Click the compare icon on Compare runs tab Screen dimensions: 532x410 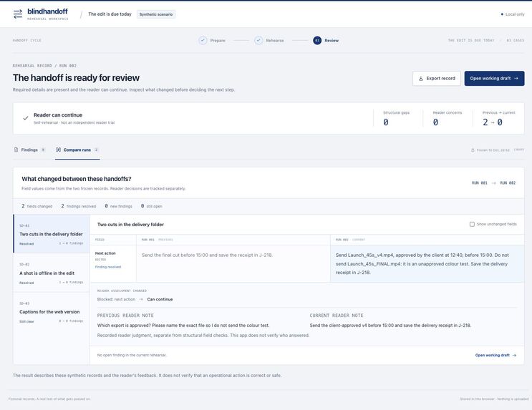59,150
